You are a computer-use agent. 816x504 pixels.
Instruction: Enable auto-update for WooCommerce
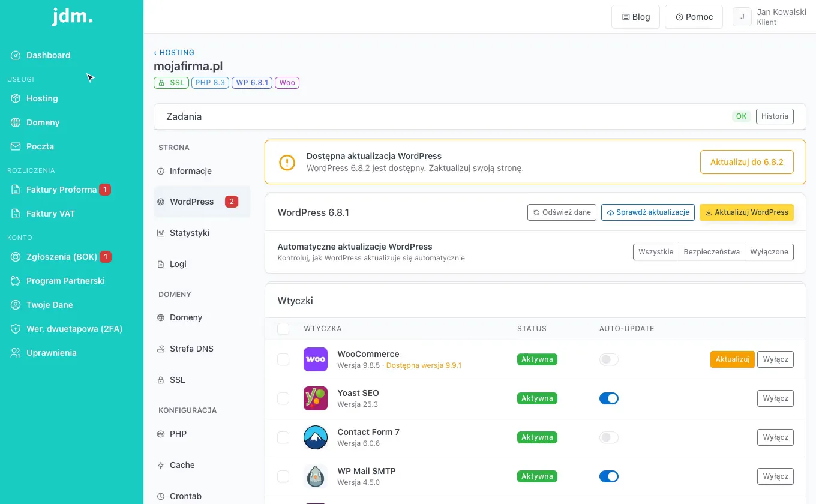point(609,359)
